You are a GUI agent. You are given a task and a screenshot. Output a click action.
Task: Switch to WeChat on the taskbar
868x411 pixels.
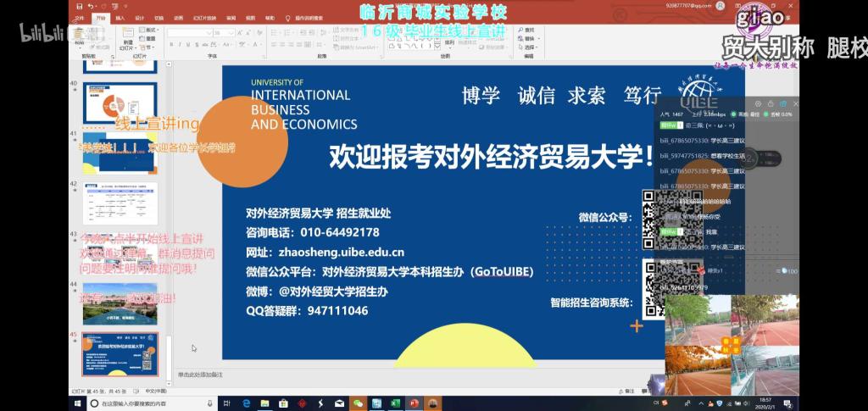(359, 403)
